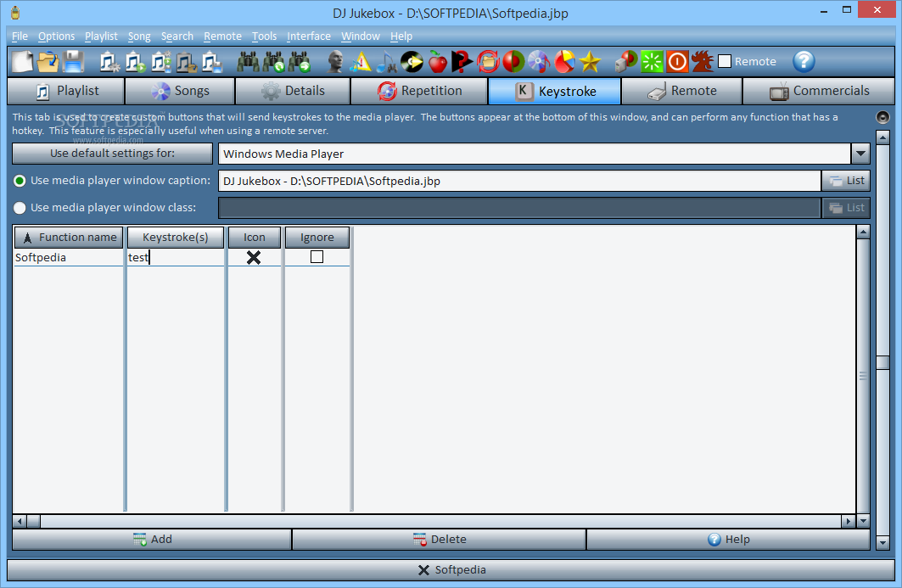Open a playlist with the folder icon
The image size is (902, 588).
tap(48, 62)
